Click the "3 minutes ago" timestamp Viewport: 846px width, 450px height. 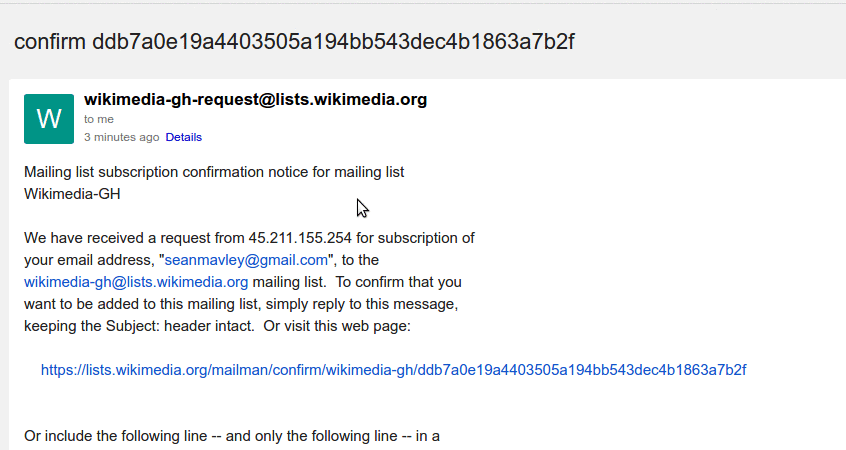click(121, 137)
